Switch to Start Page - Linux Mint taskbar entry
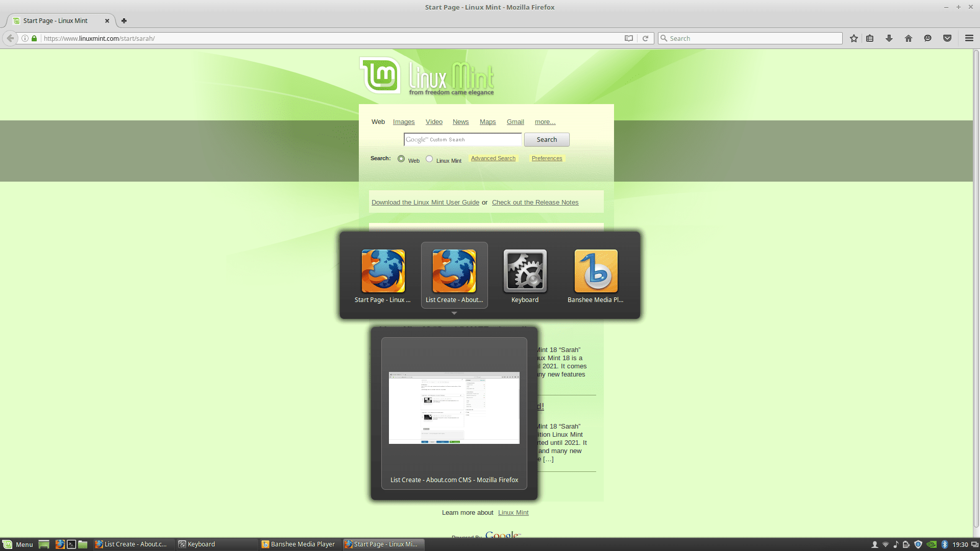 tap(383, 544)
